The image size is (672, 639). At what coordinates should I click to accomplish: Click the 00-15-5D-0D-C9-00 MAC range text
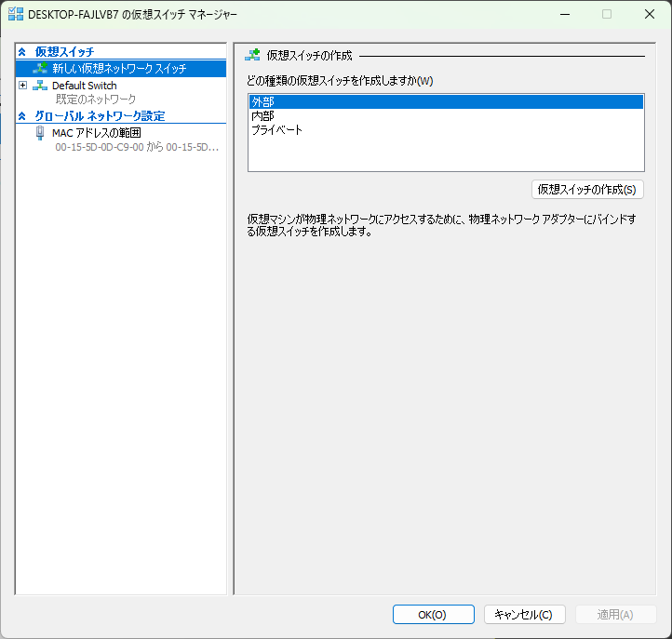pyautogui.click(x=137, y=147)
